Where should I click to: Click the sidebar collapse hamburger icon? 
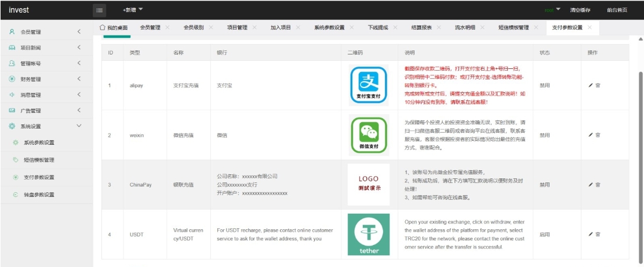tap(100, 10)
